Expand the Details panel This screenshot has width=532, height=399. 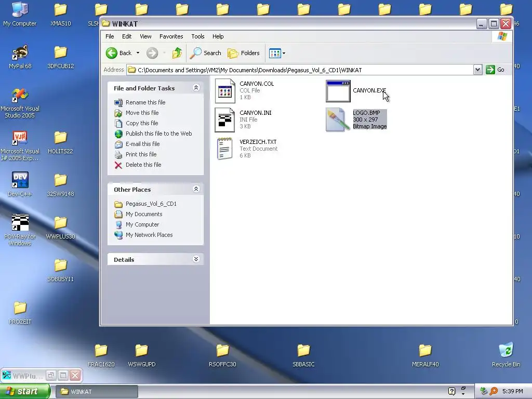tap(196, 259)
